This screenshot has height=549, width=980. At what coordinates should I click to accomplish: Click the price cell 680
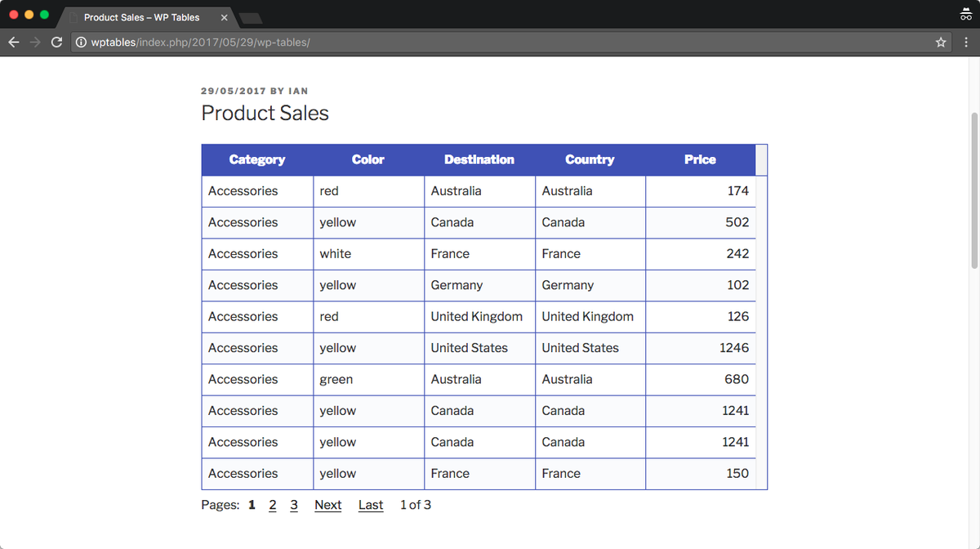pos(701,380)
